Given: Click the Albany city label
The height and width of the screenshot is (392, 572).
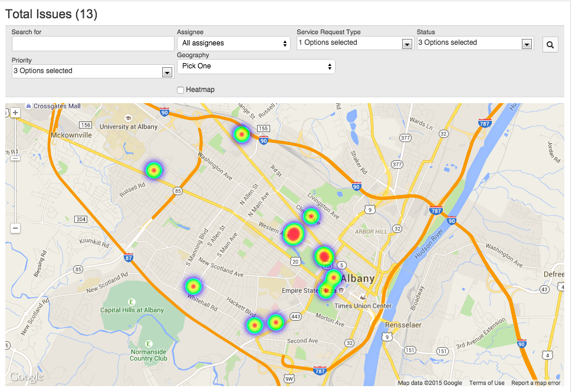Looking at the screenshot, I should 357,279.
